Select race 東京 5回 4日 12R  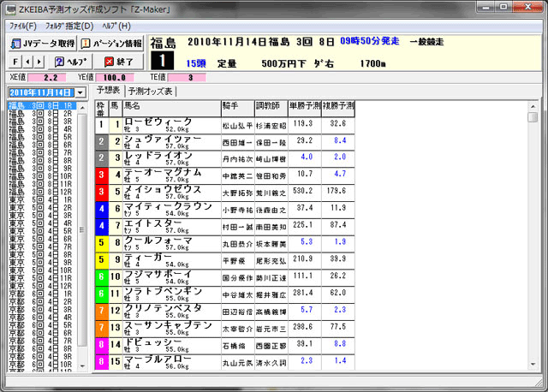[40, 286]
